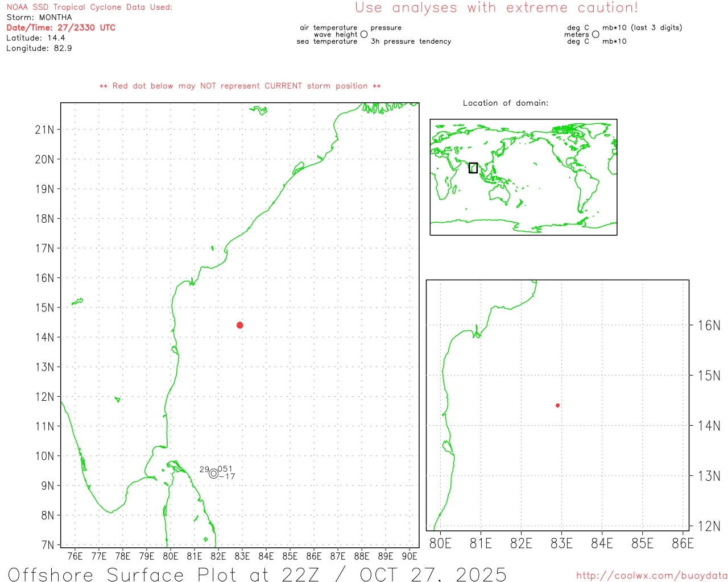728x582 pixels.
Task: Click the small red dot on zoomed inset map
Action: coord(557,405)
